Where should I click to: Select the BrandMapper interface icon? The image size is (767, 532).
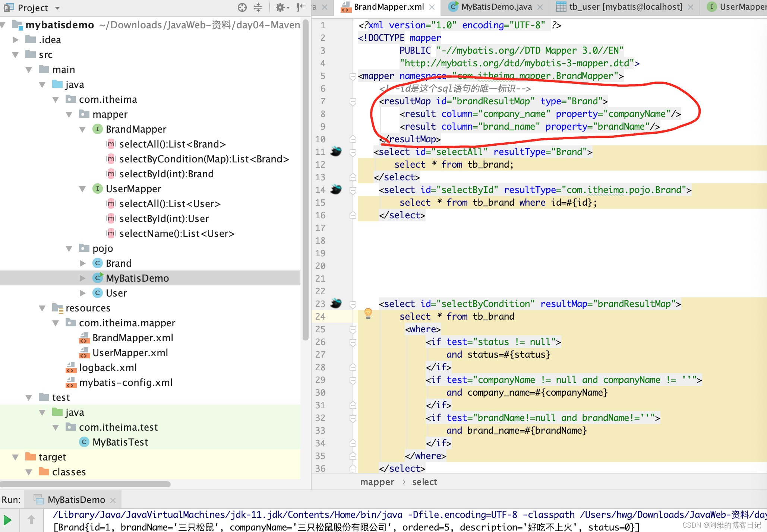pos(97,129)
